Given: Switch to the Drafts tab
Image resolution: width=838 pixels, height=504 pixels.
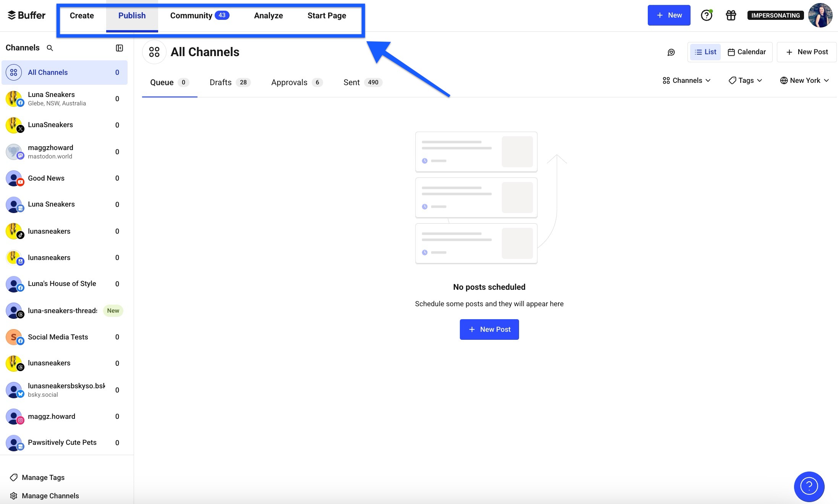Looking at the screenshot, I should point(220,82).
